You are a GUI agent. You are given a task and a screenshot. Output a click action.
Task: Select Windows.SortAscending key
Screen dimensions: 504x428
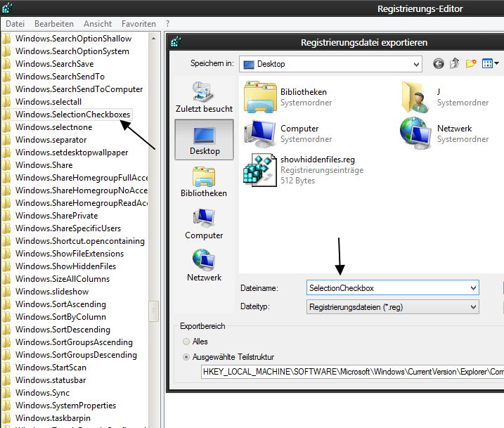pyautogui.click(x=60, y=304)
